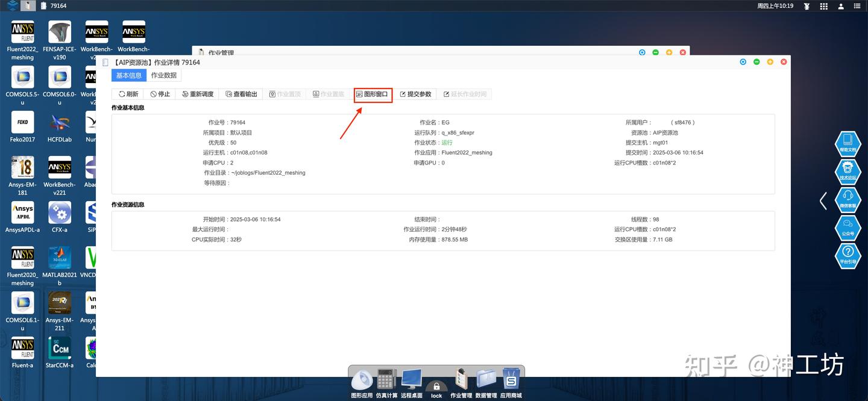This screenshot has height=401, width=868.
Task: Launch Feko2017 desktop icon
Action: (x=23, y=127)
